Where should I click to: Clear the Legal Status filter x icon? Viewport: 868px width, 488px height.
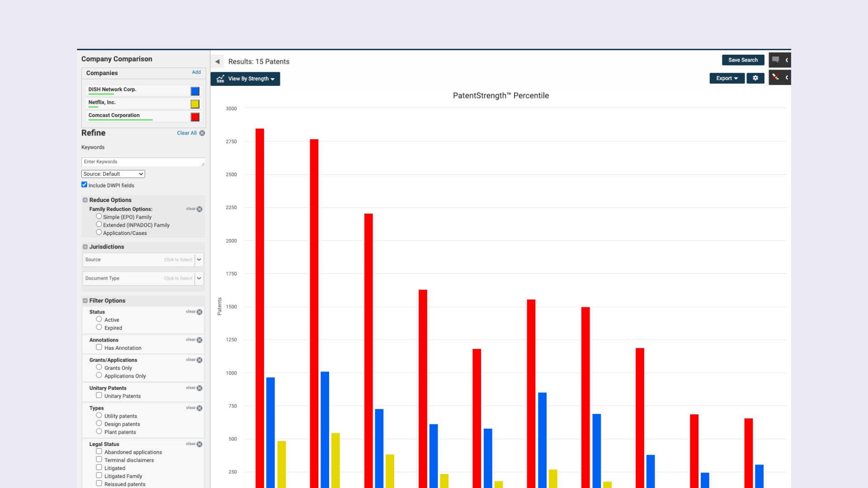[x=199, y=444]
